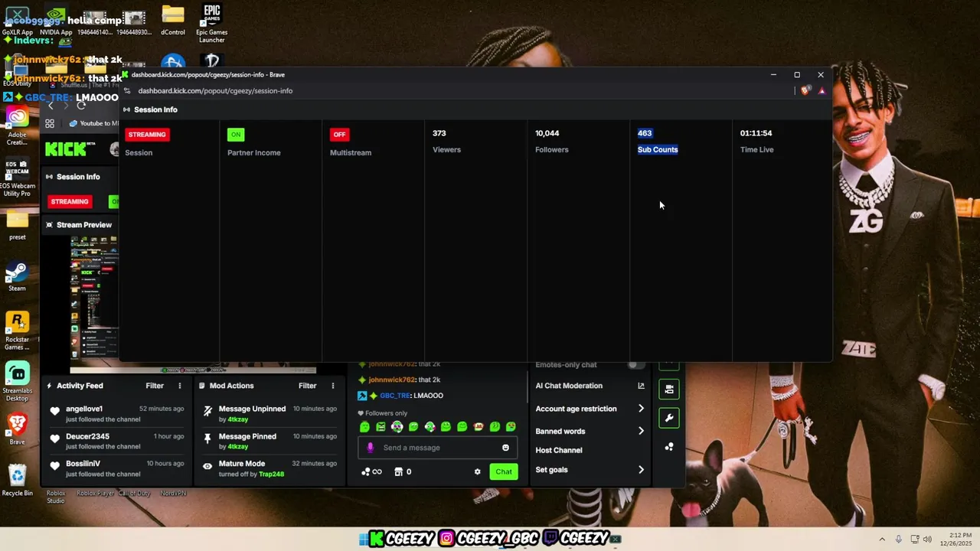
Task: Click the taskbar clock showing 2:12 PM
Action: point(957,539)
